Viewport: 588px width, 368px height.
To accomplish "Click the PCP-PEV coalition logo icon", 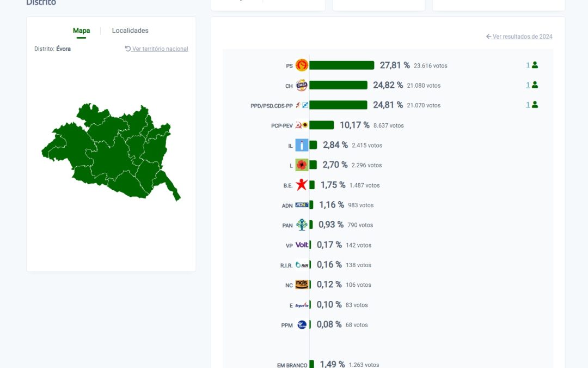I will (302, 125).
